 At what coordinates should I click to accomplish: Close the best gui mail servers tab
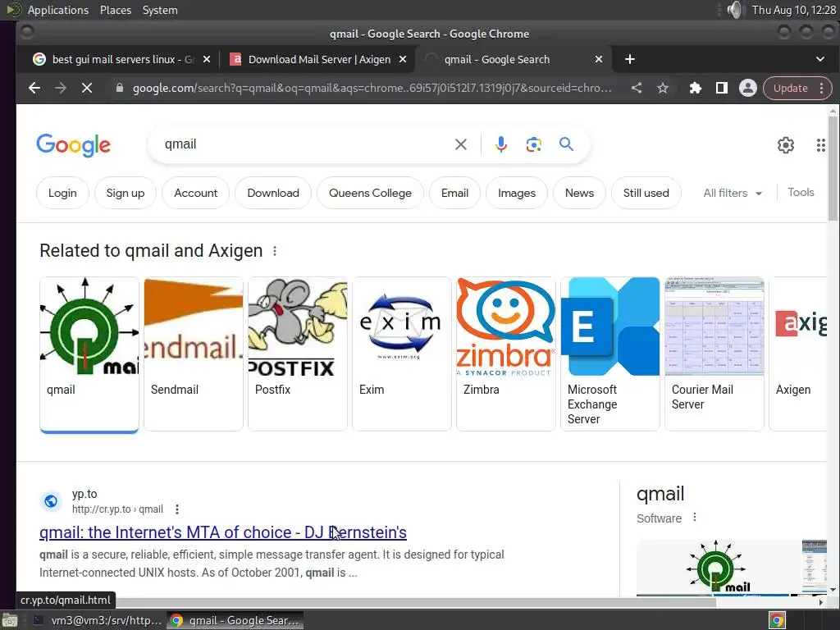coord(207,59)
